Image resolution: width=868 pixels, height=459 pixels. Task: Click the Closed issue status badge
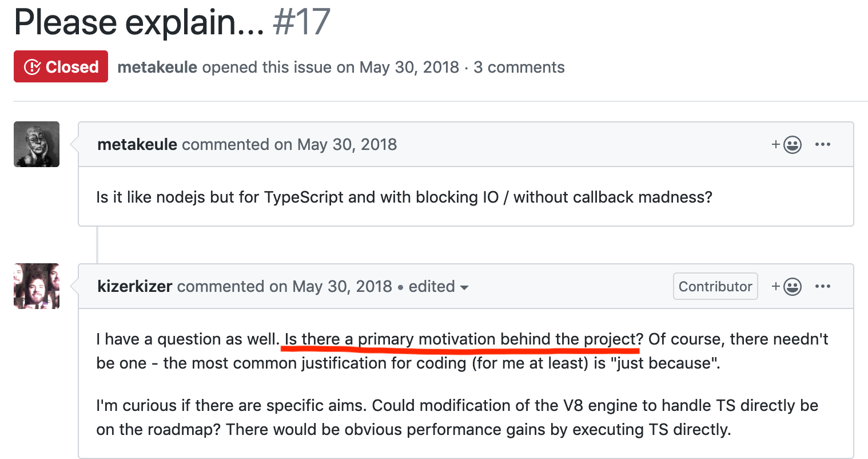(61, 66)
